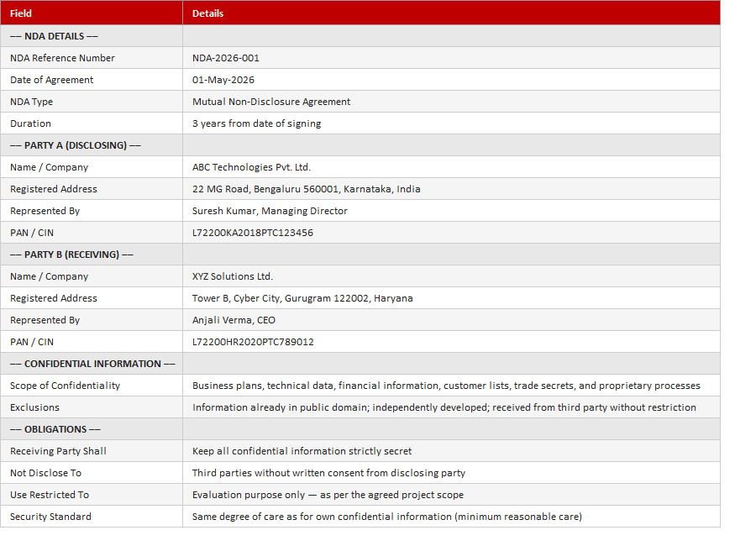
Task: Select the 'NDA DETAILS' section row
Action: pyautogui.click(x=360, y=36)
